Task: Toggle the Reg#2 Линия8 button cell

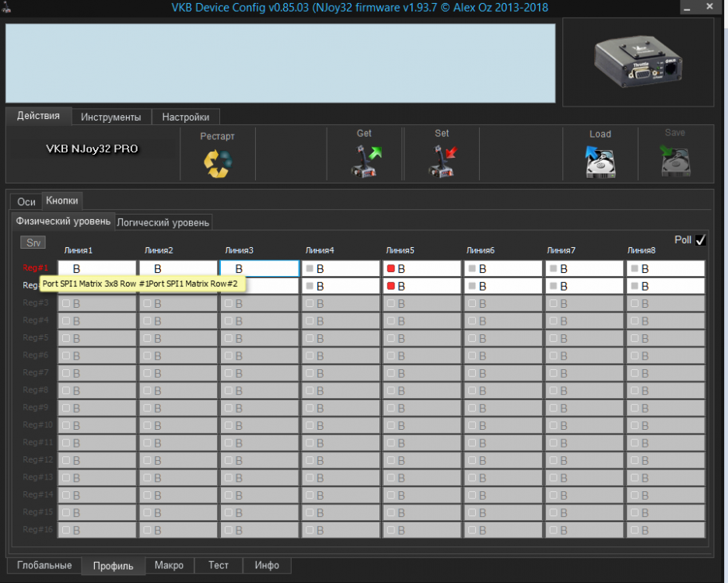Action: click(x=665, y=286)
